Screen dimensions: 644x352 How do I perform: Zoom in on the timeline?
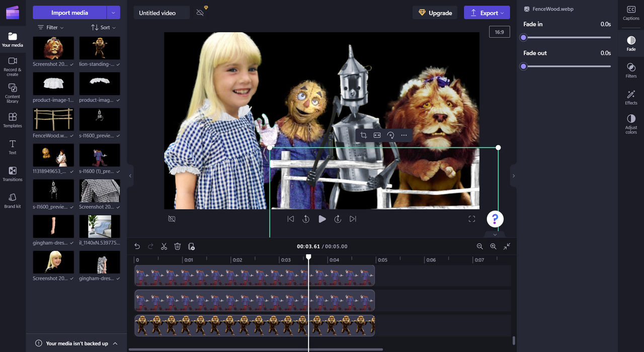tap(493, 246)
